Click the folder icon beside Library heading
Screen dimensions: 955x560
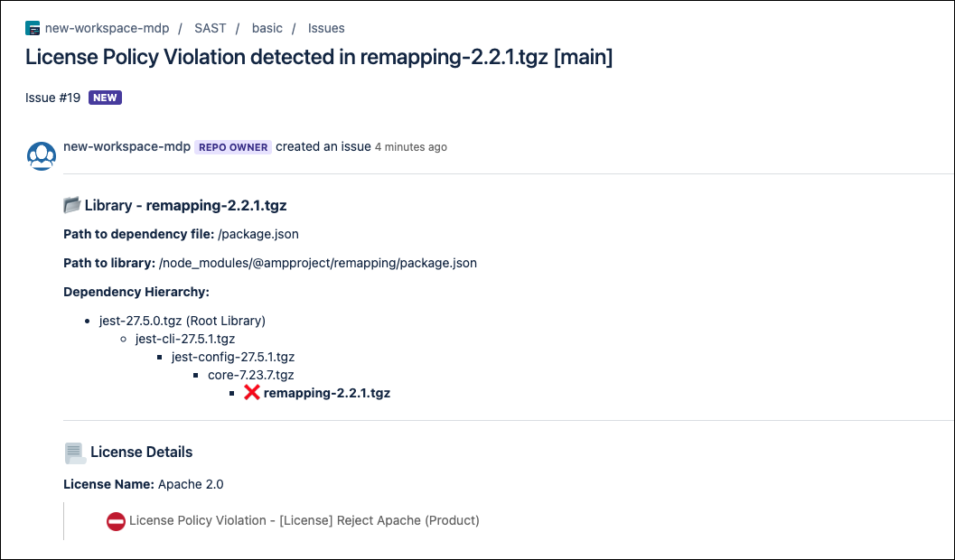pyautogui.click(x=72, y=205)
